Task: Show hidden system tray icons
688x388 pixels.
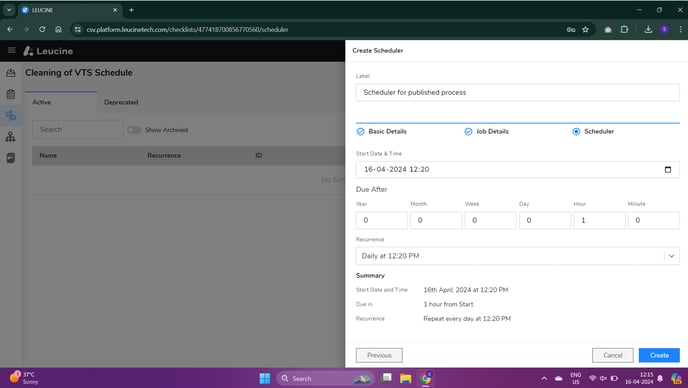Action: (544, 378)
